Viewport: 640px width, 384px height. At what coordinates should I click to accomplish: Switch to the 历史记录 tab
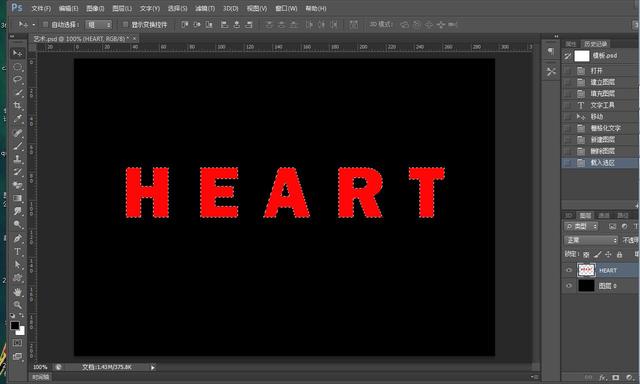point(596,44)
